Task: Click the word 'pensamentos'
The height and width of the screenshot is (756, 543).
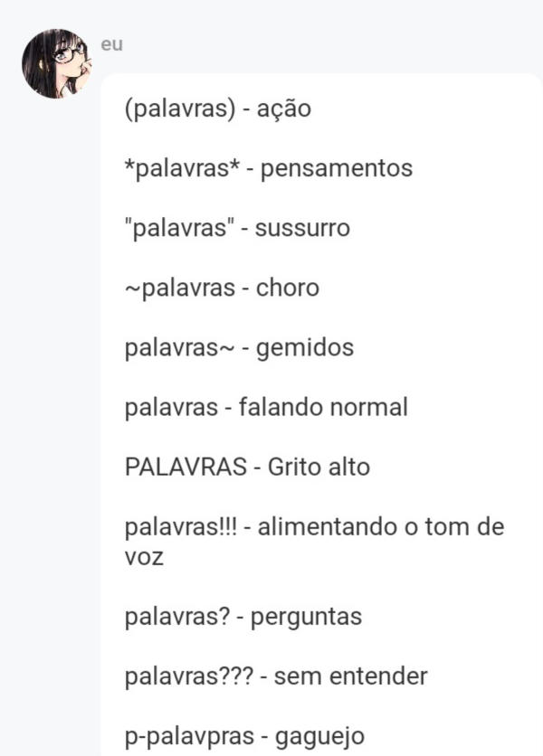Action: (x=337, y=169)
